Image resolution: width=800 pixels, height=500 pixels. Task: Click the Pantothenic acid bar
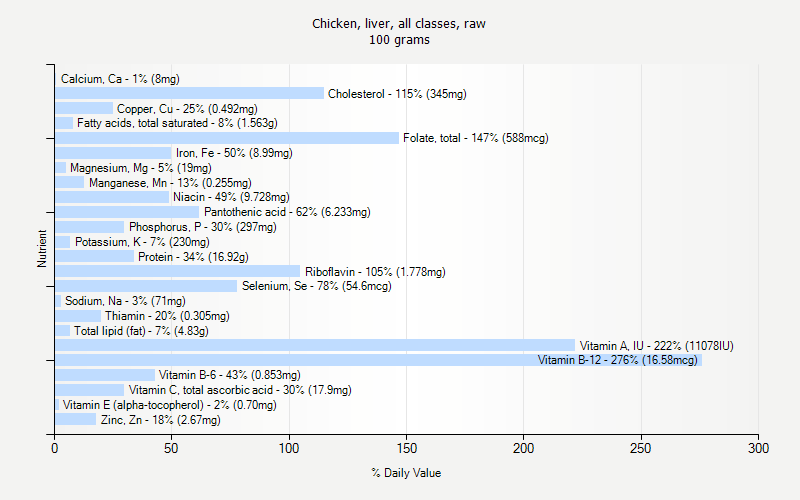[x=127, y=212]
